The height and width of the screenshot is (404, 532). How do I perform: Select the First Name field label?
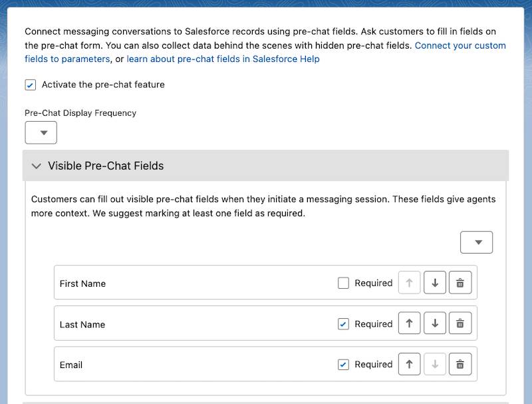point(82,284)
